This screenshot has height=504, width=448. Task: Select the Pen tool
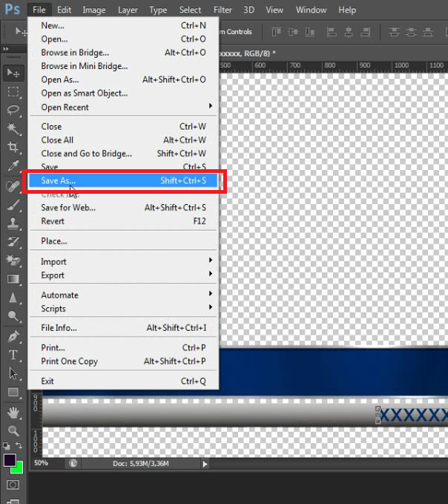(x=13, y=336)
